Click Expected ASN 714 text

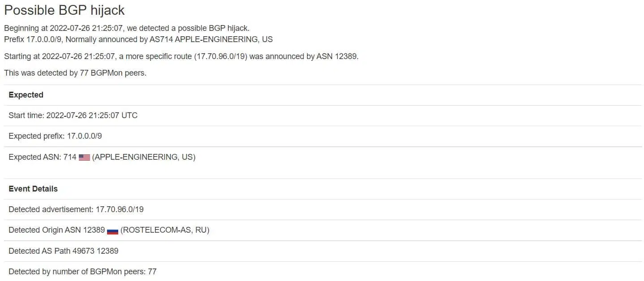tap(43, 157)
